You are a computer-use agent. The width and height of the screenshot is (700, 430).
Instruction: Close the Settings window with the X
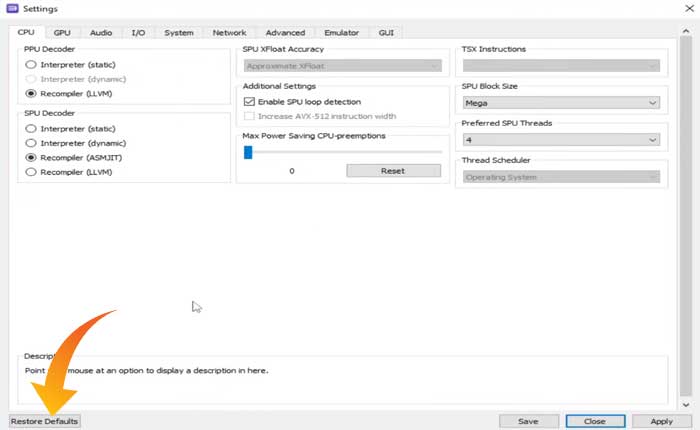tap(684, 8)
